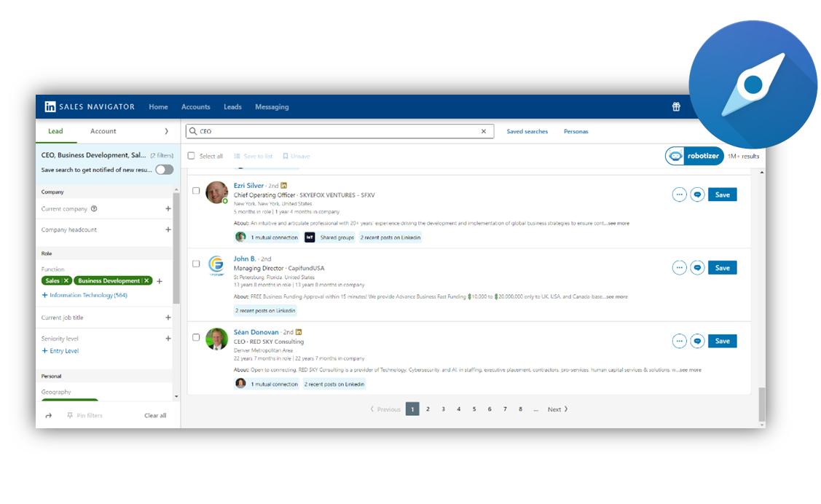Screen dimensions: 821x504
Task: Expand the Company headcount filter
Action: tap(168, 229)
